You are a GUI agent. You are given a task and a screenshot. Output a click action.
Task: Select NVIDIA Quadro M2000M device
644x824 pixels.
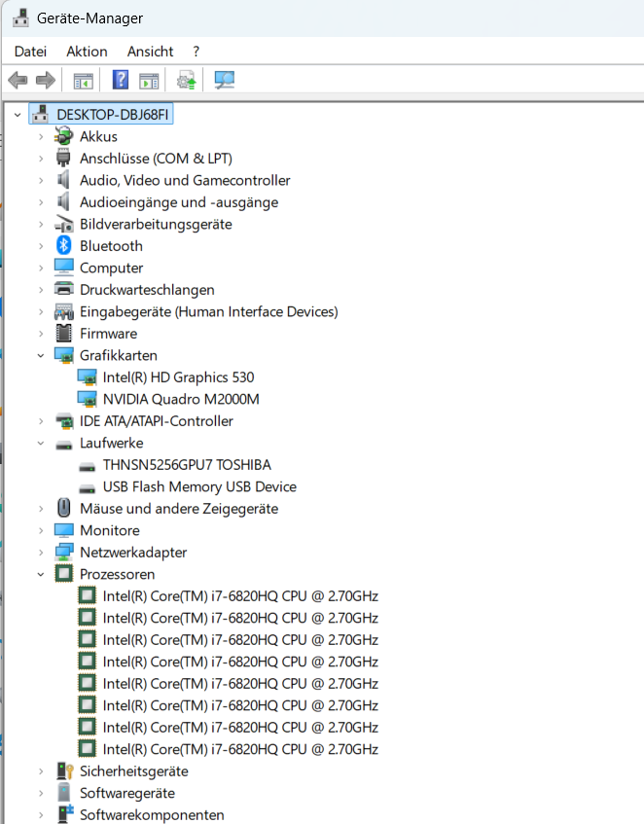[x=181, y=400]
